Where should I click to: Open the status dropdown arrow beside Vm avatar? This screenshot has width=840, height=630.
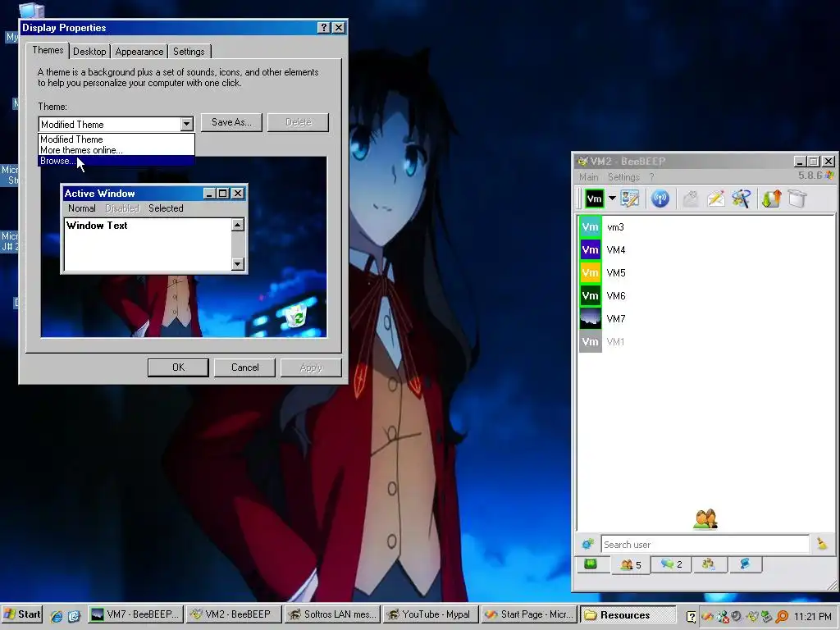coord(612,199)
